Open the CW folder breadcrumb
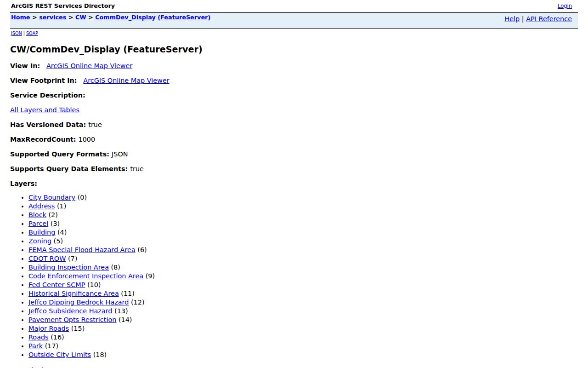 pyautogui.click(x=80, y=17)
